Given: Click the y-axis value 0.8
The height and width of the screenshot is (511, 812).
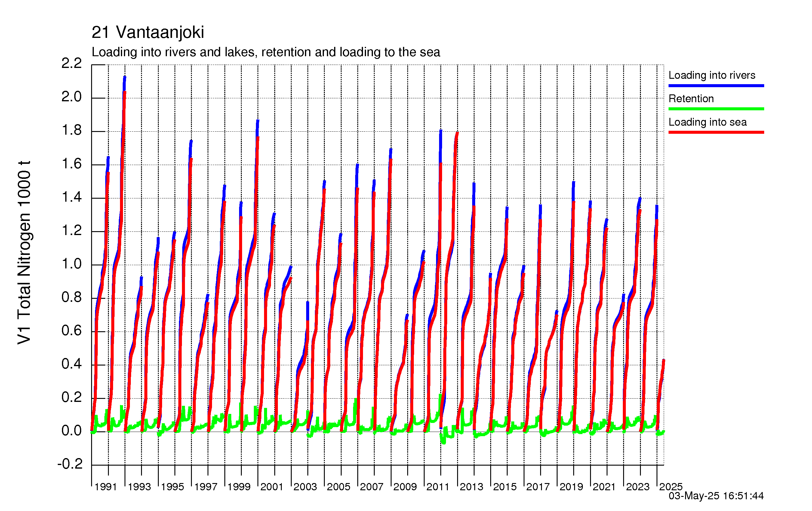Looking at the screenshot, I should tap(72, 297).
